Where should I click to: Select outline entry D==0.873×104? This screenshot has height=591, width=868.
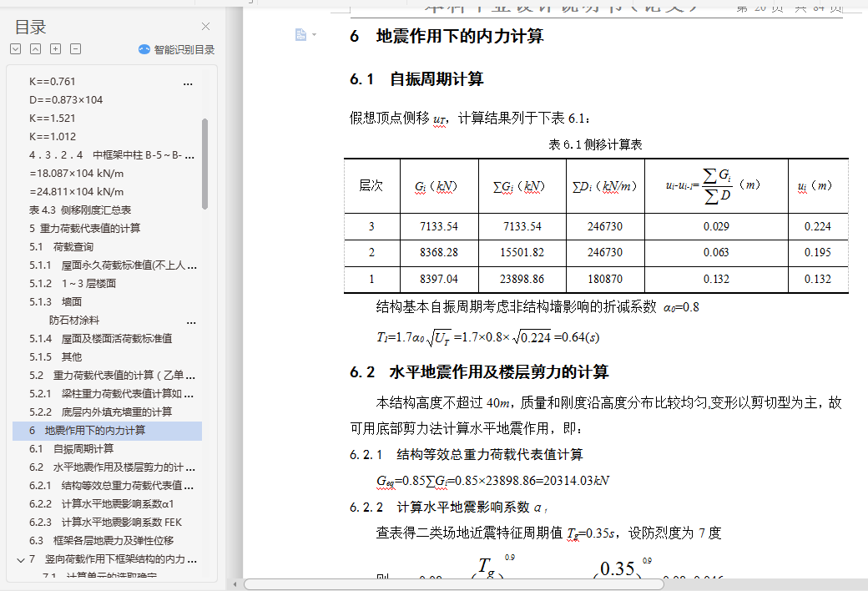pyautogui.click(x=66, y=99)
